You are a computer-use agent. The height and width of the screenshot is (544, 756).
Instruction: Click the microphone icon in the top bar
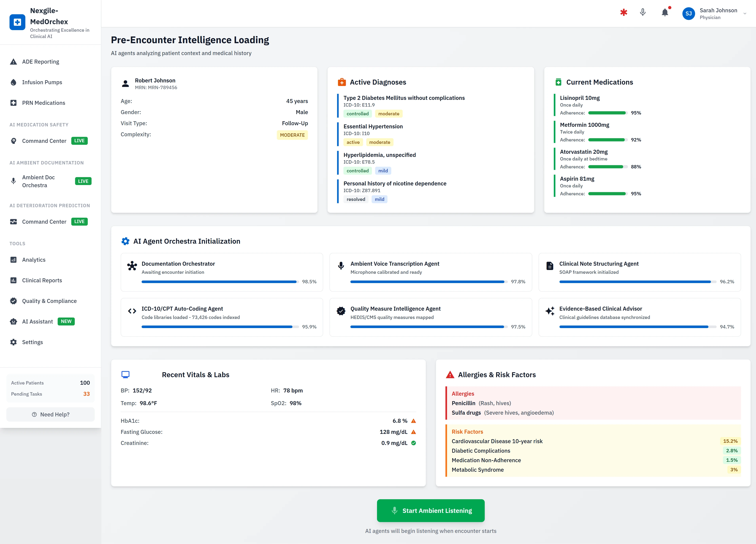pyautogui.click(x=643, y=12)
